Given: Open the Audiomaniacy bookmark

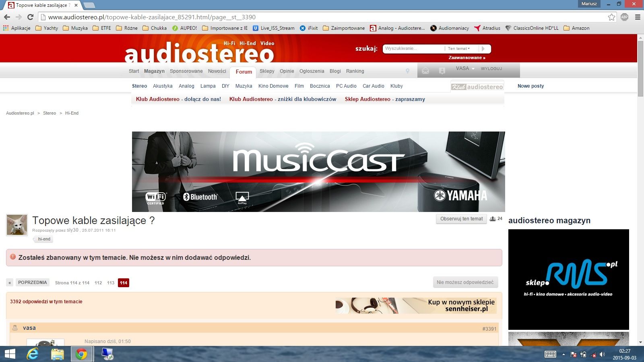Looking at the screenshot, I should 450,28.
